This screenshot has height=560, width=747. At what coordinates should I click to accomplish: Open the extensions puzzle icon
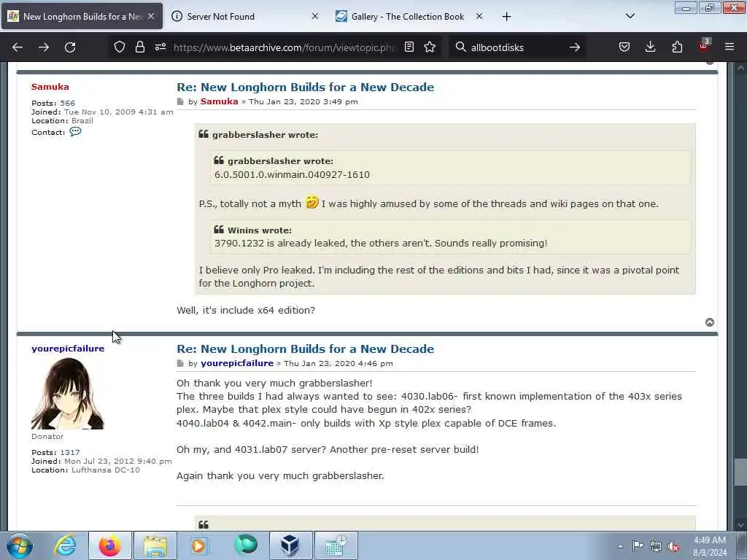[677, 47]
